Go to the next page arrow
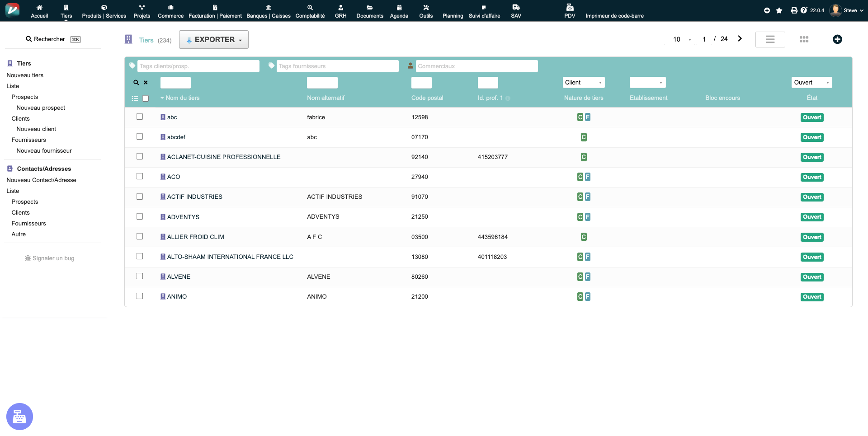This screenshot has width=868, height=436. pos(740,39)
